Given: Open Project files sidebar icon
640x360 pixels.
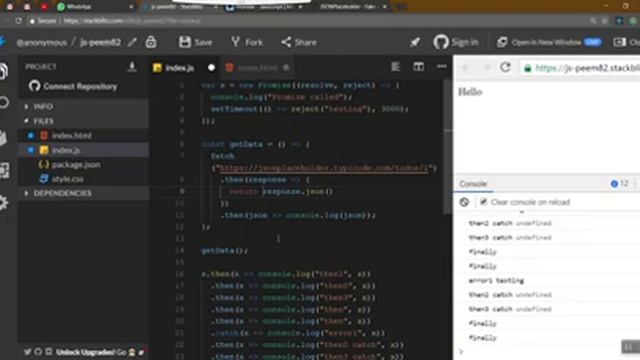Looking at the screenshot, I should [4, 71].
